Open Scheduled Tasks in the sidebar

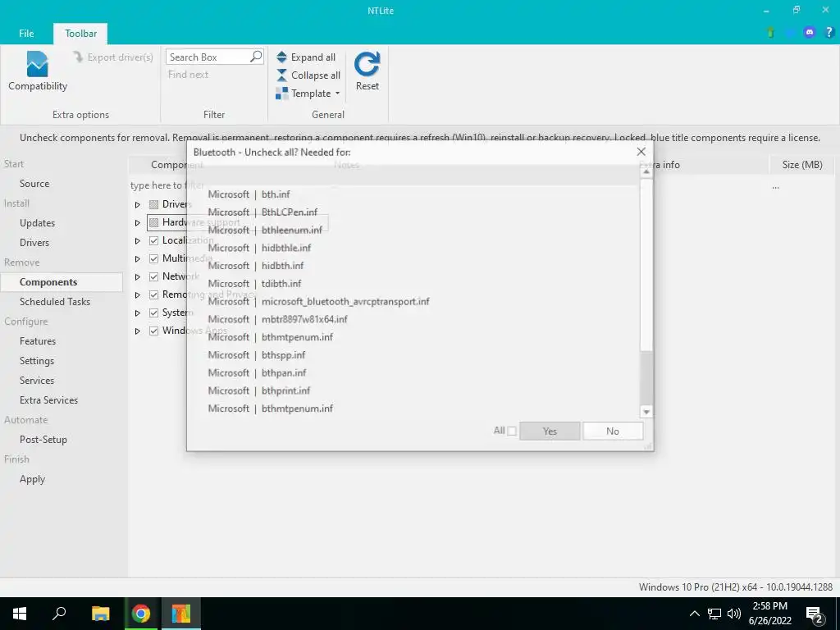click(55, 302)
